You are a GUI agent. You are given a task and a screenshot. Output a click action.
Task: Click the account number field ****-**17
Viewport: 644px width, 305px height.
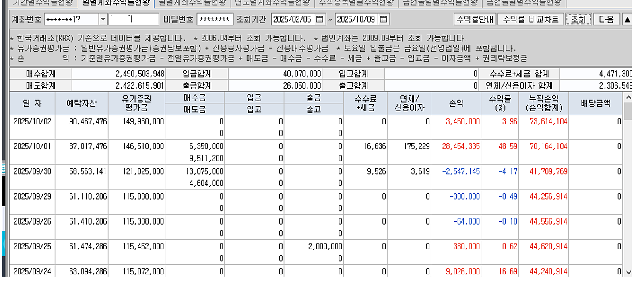click(72, 19)
